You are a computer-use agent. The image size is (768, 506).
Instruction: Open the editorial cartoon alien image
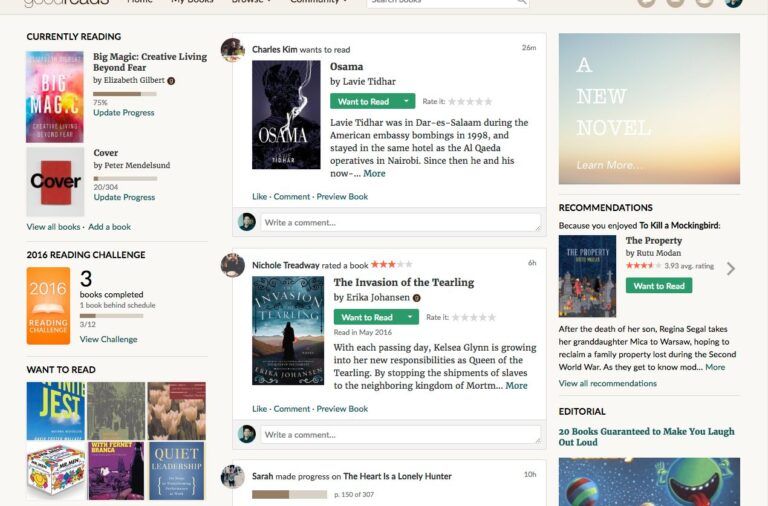(x=649, y=482)
